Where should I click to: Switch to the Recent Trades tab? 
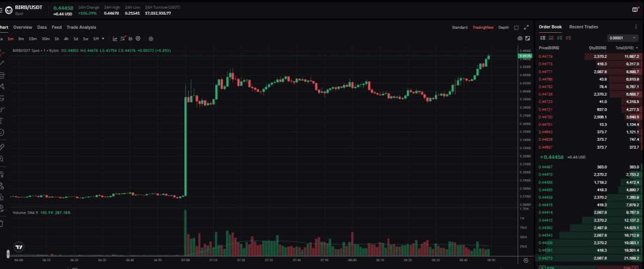click(583, 27)
